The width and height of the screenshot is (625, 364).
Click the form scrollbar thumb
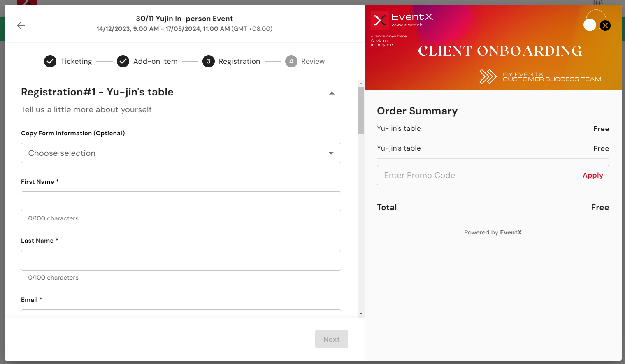361,111
